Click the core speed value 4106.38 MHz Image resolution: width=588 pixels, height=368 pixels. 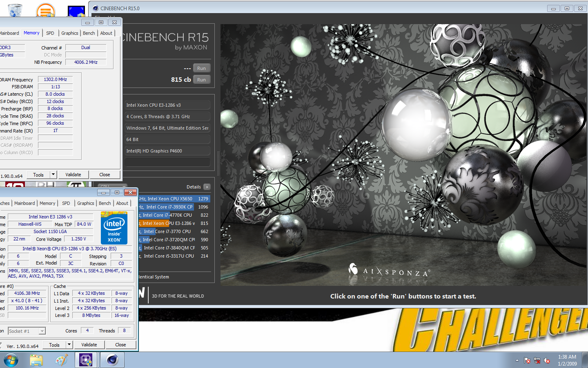(x=27, y=293)
